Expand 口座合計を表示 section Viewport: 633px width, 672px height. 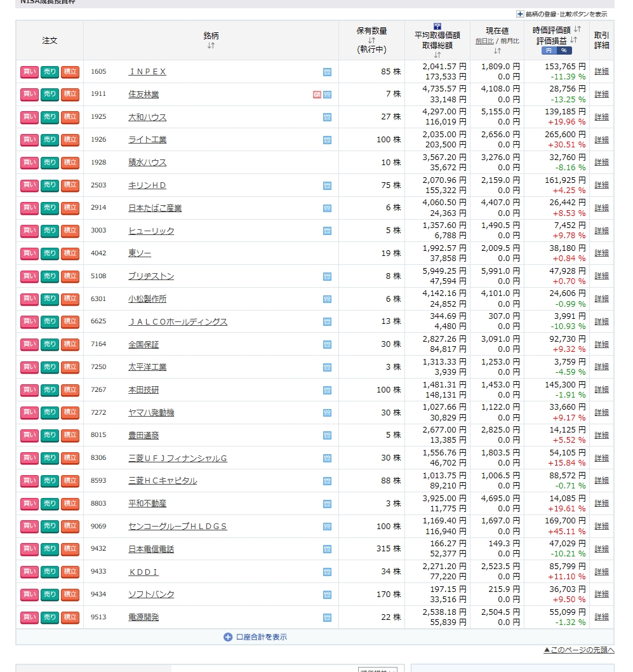point(255,637)
